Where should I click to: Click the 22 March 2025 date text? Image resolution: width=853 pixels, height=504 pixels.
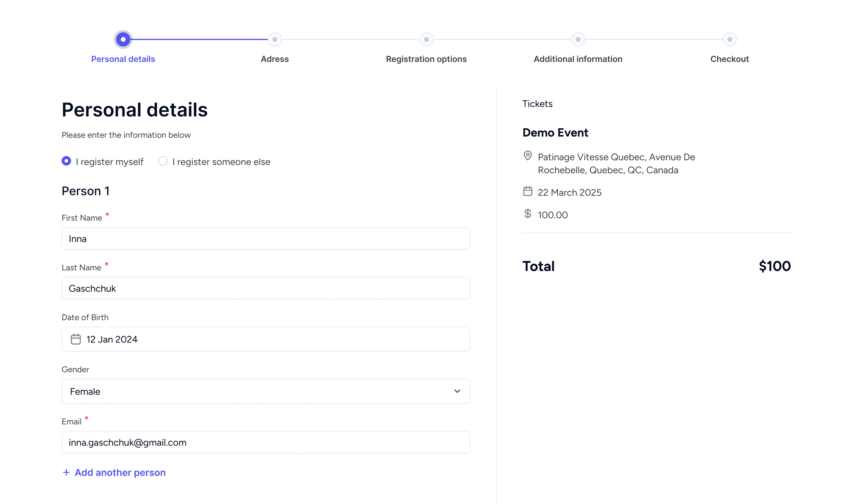[569, 193]
